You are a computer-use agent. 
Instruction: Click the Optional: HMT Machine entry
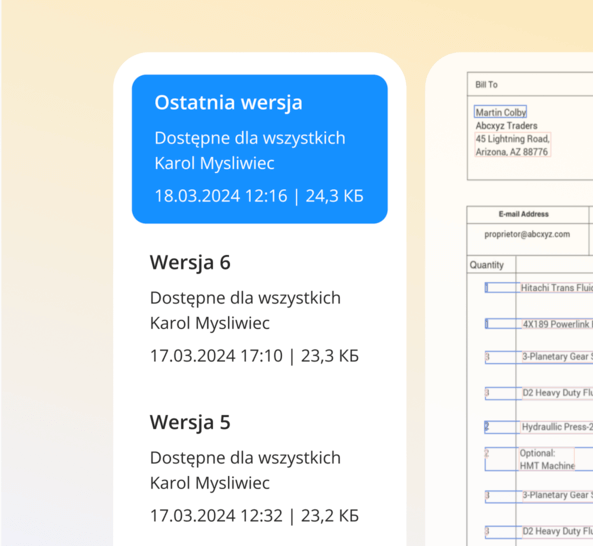click(x=547, y=459)
